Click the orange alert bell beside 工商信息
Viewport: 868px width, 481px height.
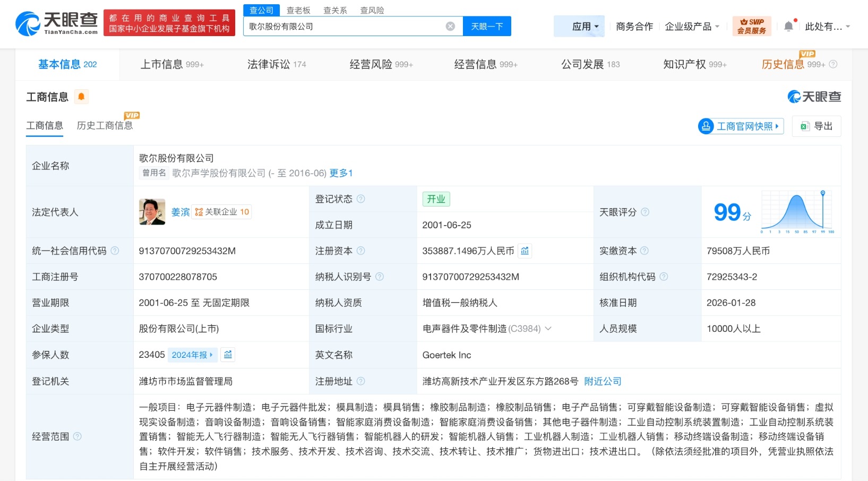click(81, 97)
